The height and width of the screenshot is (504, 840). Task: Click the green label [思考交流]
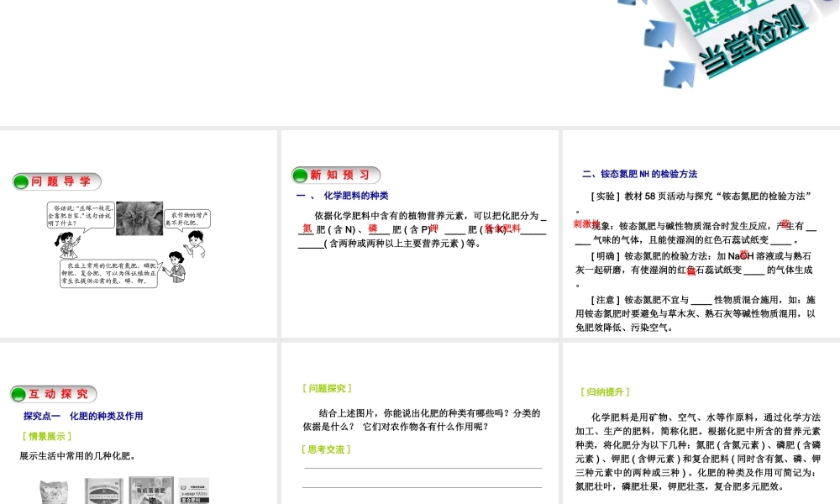(x=326, y=449)
